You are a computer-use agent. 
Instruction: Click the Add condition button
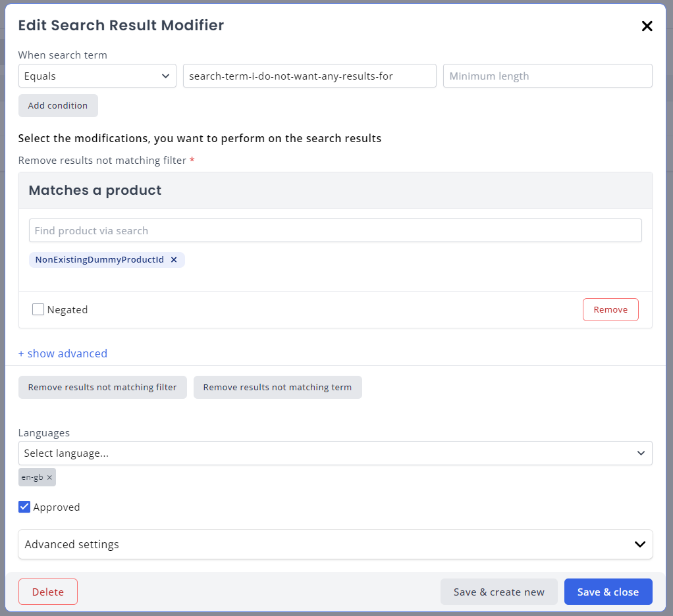tap(58, 105)
